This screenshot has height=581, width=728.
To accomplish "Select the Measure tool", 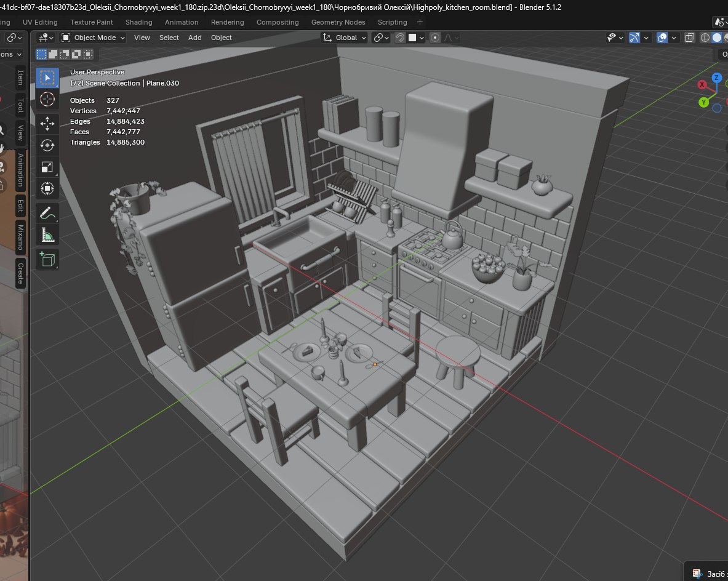I will tap(47, 235).
